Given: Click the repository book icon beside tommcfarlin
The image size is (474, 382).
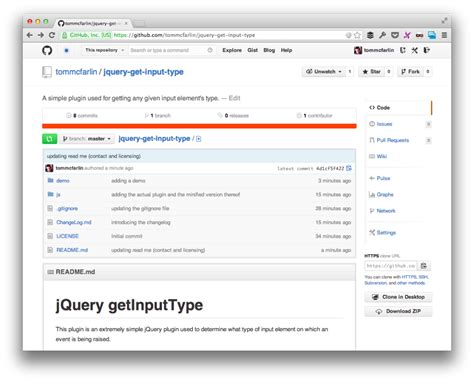Looking at the screenshot, I should click(47, 72).
